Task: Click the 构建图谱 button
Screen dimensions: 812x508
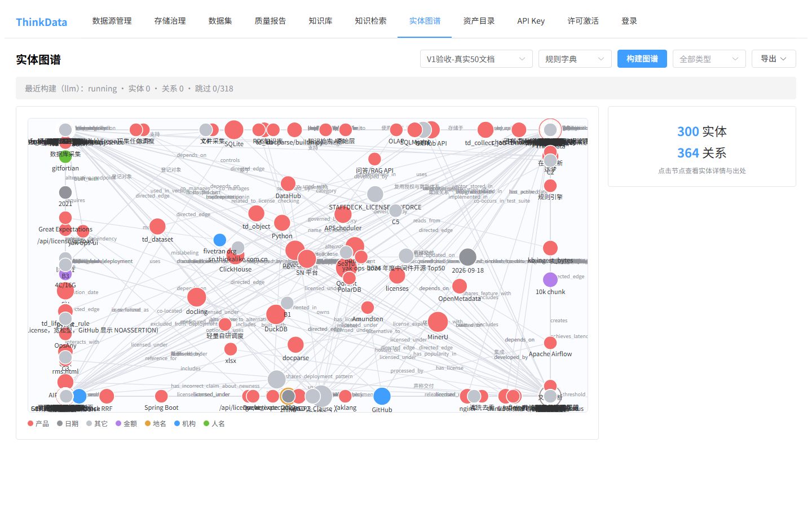Action: click(642, 59)
